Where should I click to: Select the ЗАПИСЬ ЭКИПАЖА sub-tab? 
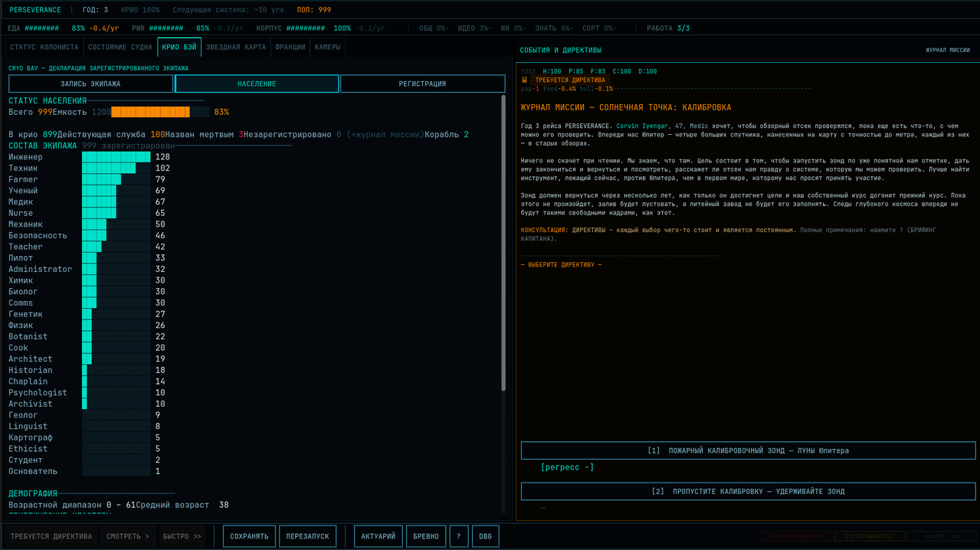[91, 84]
